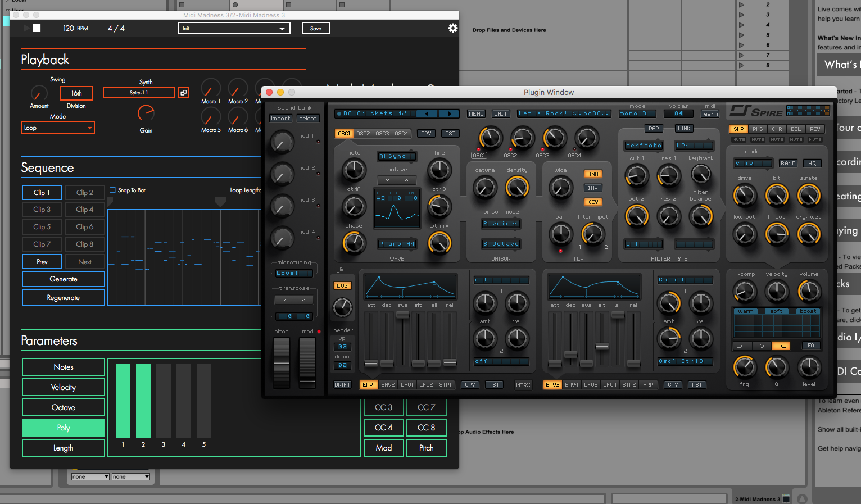Image resolution: width=861 pixels, height=504 pixels.
Task: Open the 3 Octave unison mode selector
Action: (501, 244)
